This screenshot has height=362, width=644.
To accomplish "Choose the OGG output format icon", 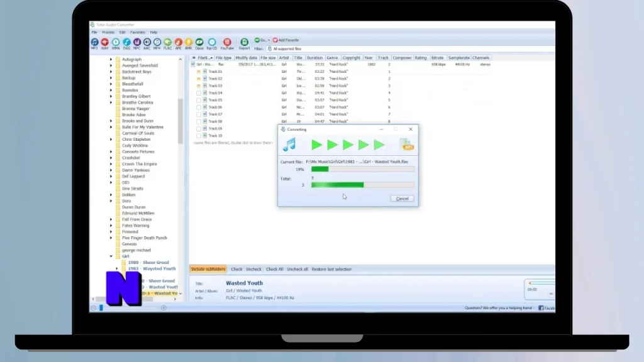I will (x=126, y=42).
